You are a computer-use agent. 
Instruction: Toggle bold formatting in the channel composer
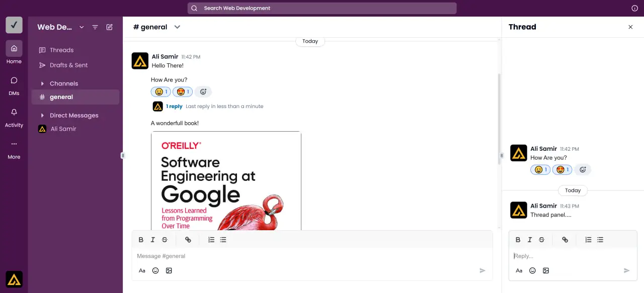pos(141,240)
